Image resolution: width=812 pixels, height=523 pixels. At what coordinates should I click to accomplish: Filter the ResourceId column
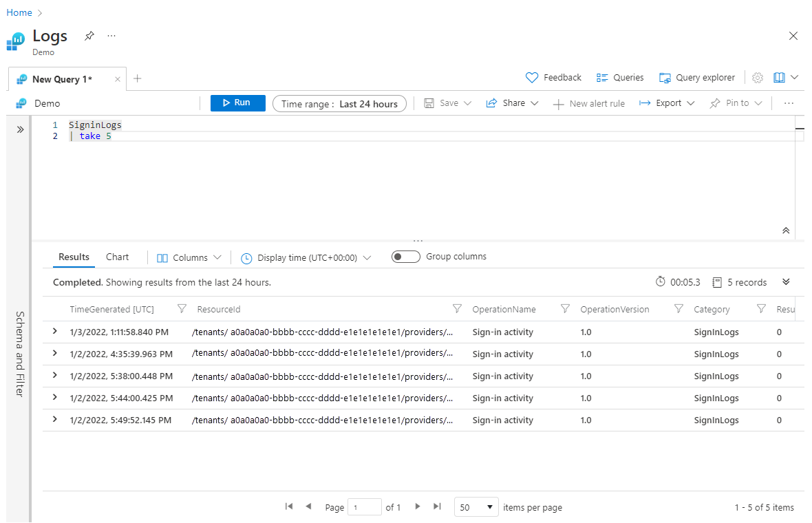tap(457, 308)
